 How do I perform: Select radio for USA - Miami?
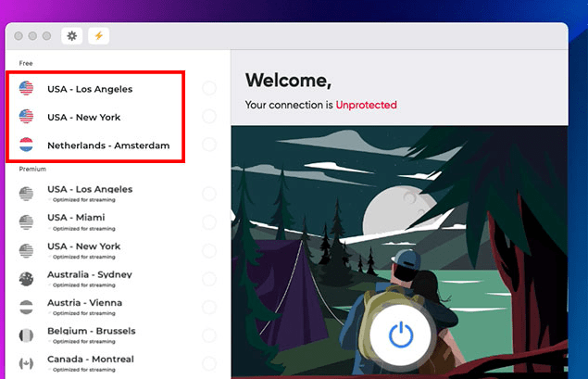[x=209, y=222]
